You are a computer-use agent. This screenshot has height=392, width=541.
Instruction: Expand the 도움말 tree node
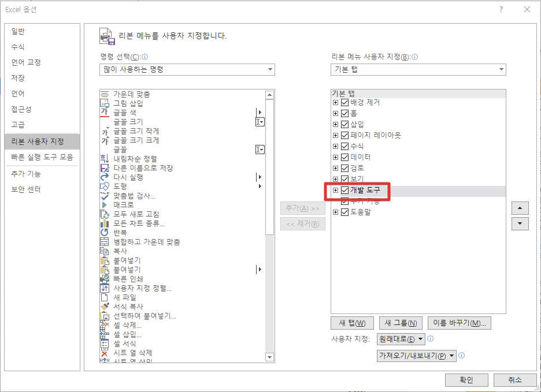pos(335,212)
